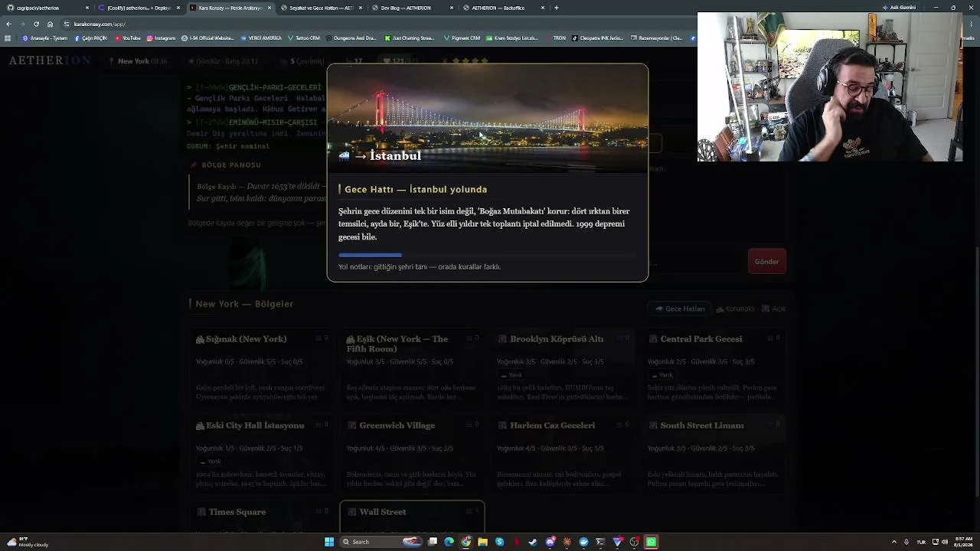This screenshot has height=551, width=980.
Task: Launch Microsoft Edge from taskbar
Action: pos(449,542)
